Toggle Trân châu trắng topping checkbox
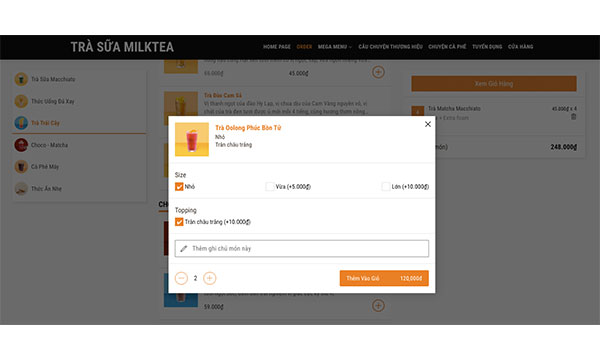 pyautogui.click(x=179, y=222)
